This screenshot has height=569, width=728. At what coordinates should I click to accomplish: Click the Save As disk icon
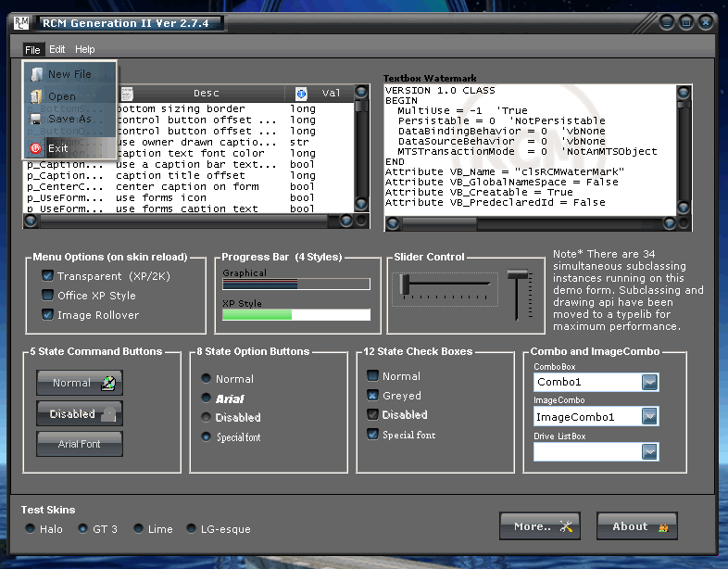coord(36,119)
